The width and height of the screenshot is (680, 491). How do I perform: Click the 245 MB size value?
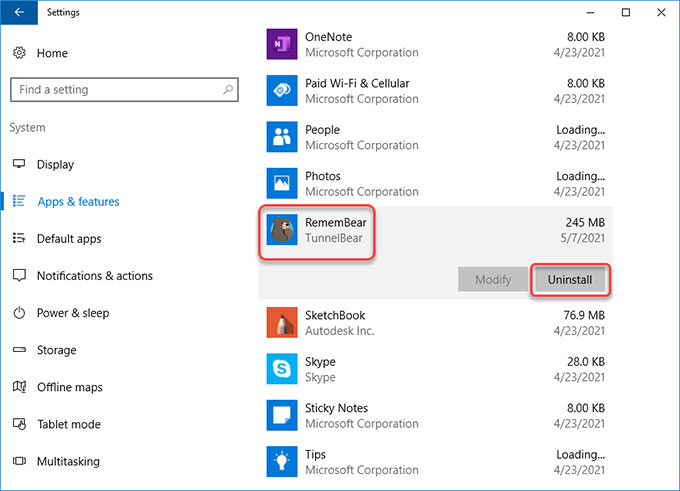pos(585,223)
